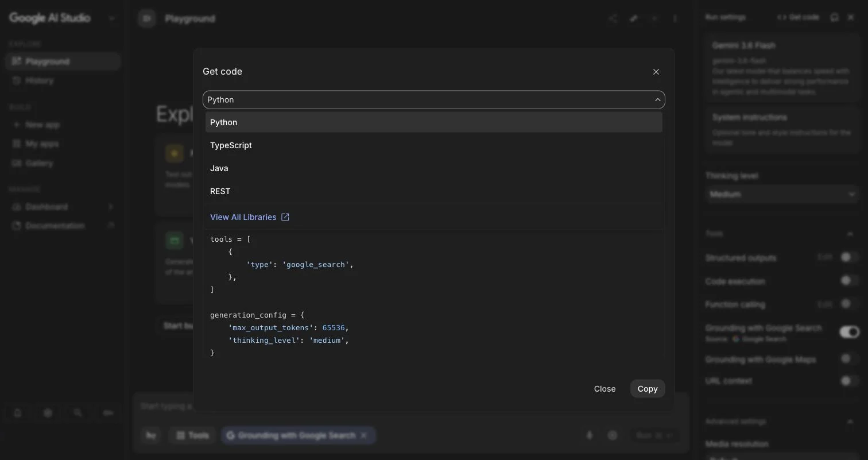This screenshot has height=460, width=868.
Task: Toggle the sidebar icon beside the Playground title
Action: [x=147, y=18]
